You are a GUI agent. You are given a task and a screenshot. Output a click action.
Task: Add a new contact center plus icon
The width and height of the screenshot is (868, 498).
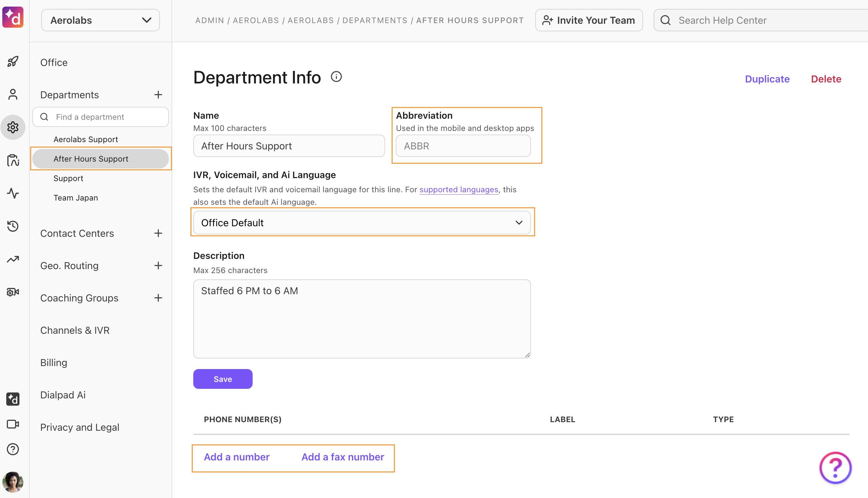click(158, 233)
